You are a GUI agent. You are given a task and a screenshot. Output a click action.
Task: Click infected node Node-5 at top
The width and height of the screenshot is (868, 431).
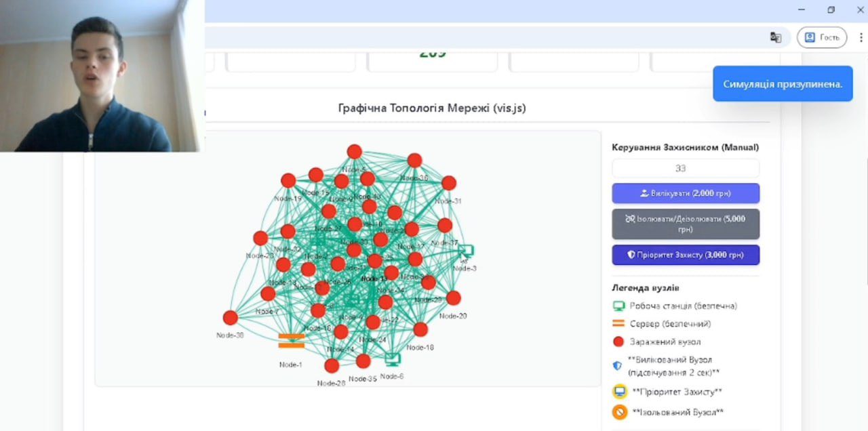point(354,151)
